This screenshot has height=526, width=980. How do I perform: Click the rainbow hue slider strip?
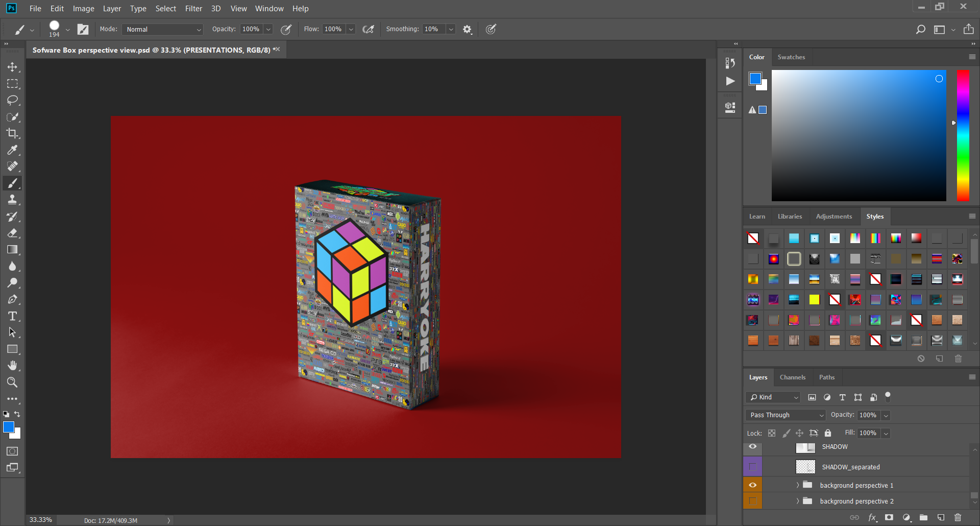(963, 136)
